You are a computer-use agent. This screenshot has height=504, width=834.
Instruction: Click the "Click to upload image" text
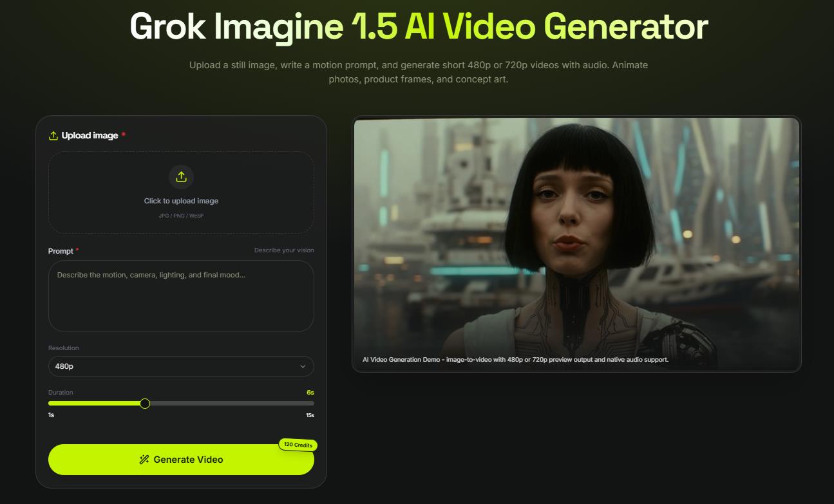pyautogui.click(x=181, y=201)
